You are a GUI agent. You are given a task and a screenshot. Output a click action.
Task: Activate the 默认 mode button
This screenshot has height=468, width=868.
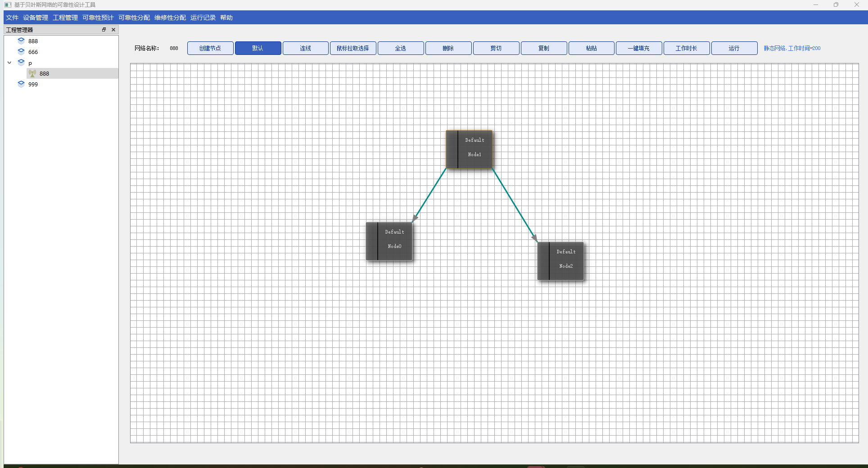(258, 48)
